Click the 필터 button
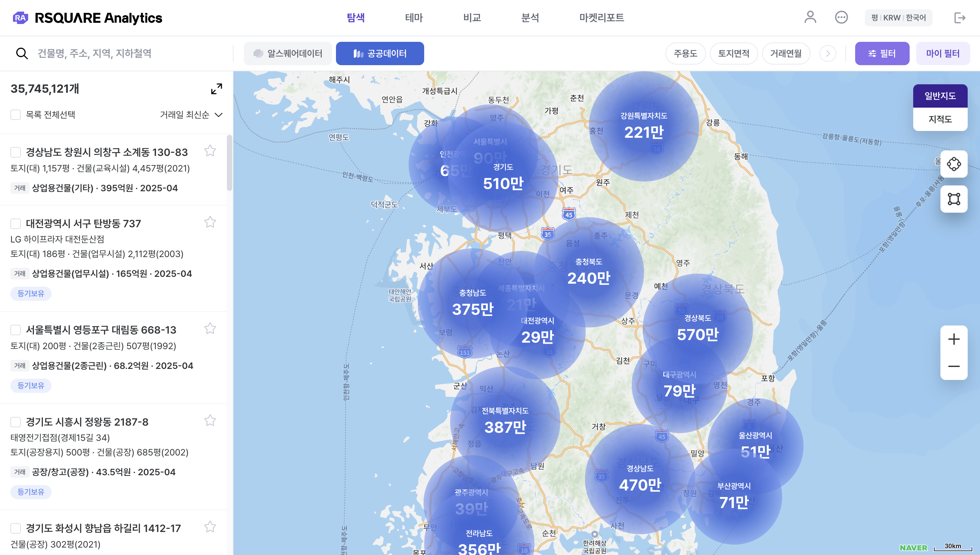Image resolution: width=980 pixels, height=555 pixels. [x=882, y=53]
